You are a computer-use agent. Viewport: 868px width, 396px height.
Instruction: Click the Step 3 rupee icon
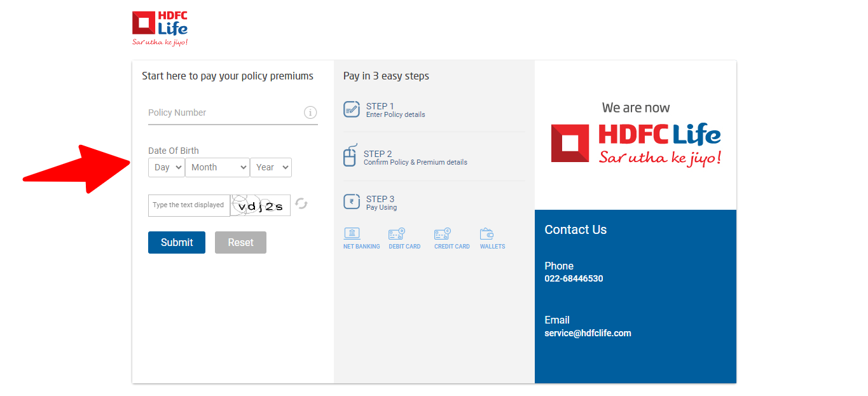[352, 201]
